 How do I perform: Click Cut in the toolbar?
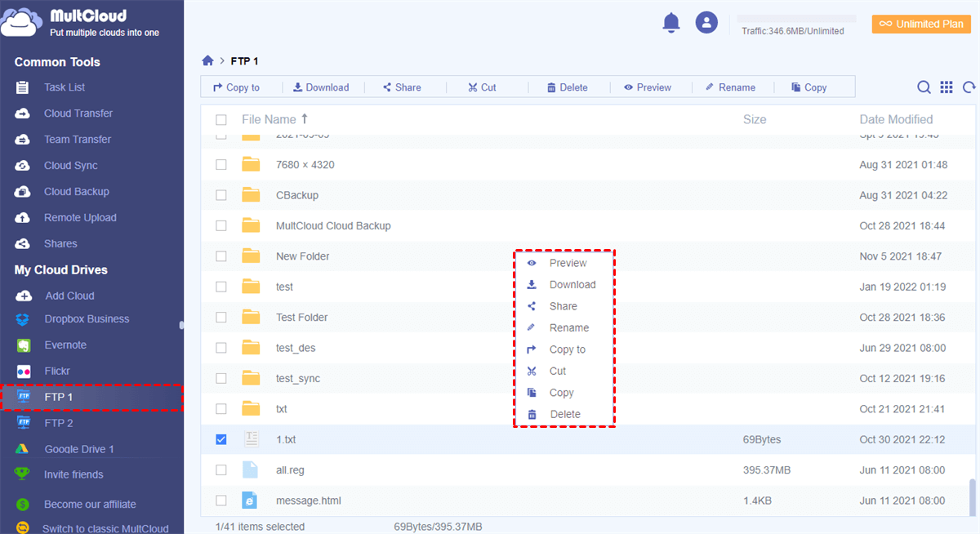(482, 87)
